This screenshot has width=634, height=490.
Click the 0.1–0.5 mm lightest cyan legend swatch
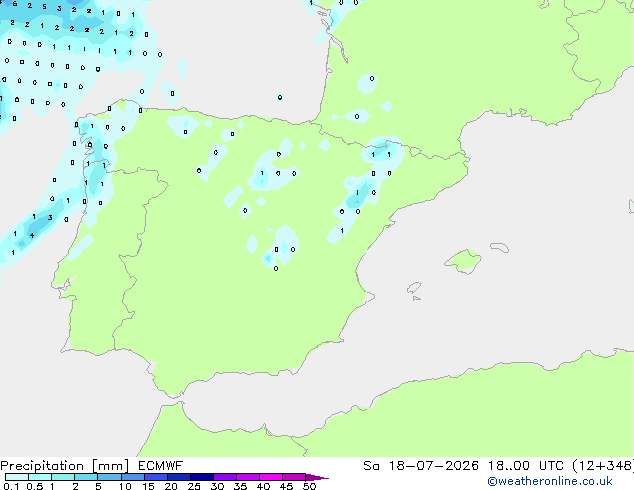17,477
